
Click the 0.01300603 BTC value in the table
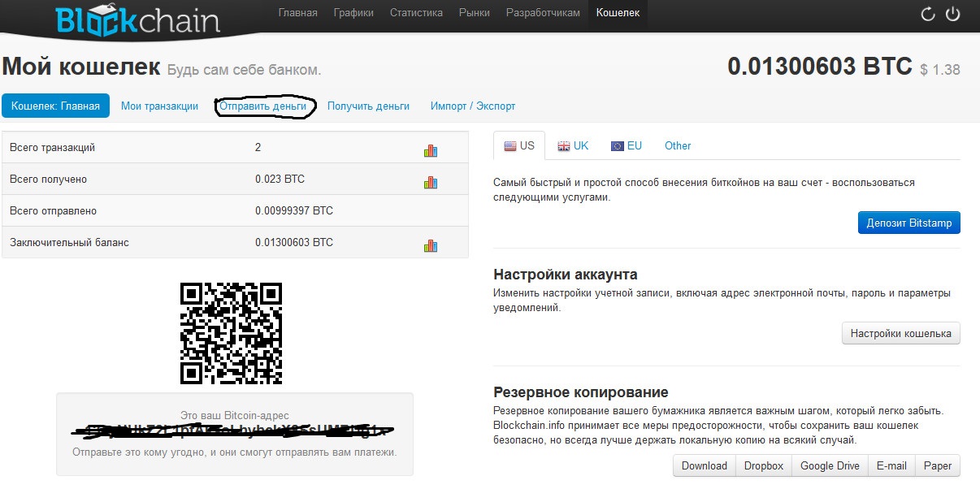294,242
